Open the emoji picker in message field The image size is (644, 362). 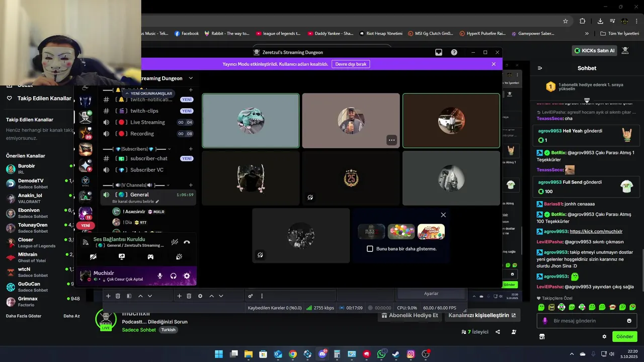click(x=629, y=321)
